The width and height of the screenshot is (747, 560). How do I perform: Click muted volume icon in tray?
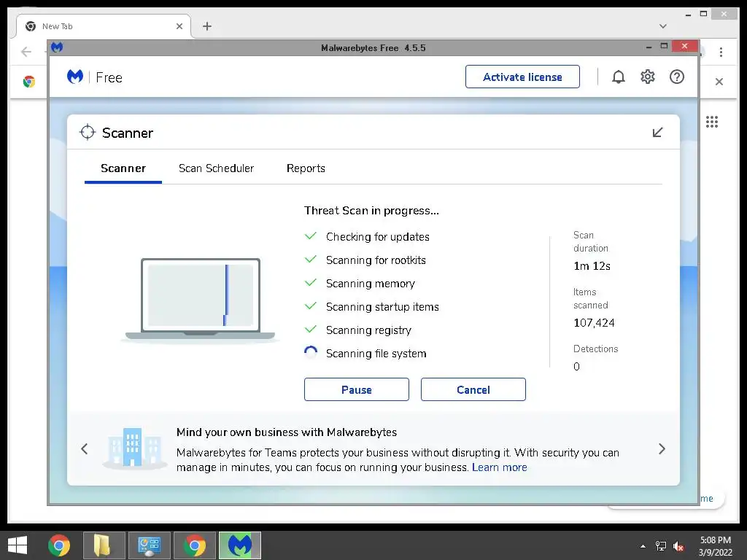678,546
